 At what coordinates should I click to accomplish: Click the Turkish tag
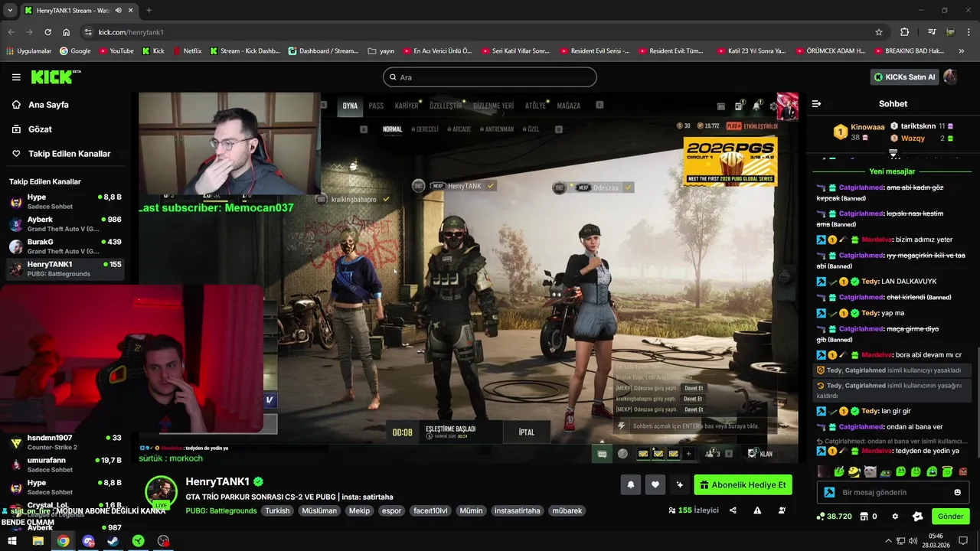(277, 510)
